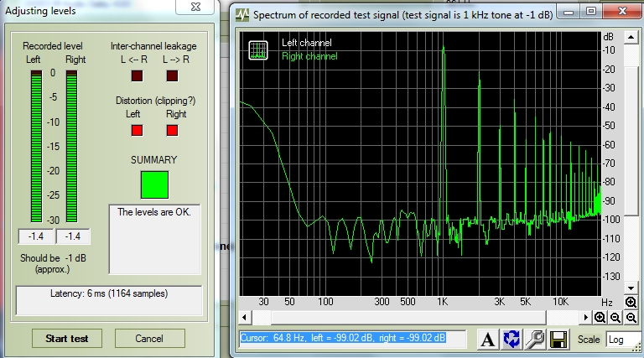Open graph settings with the wrench icon
644x358 pixels.
(x=534, y=340)
